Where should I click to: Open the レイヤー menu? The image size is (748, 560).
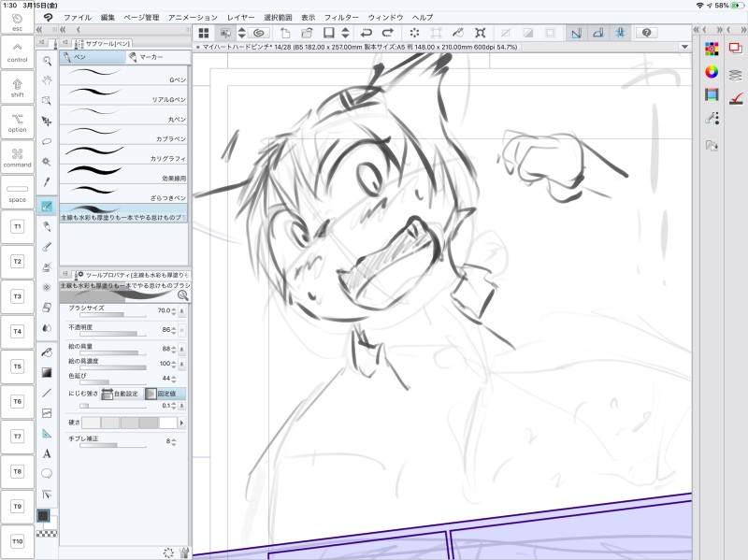[x=240, y=17]
